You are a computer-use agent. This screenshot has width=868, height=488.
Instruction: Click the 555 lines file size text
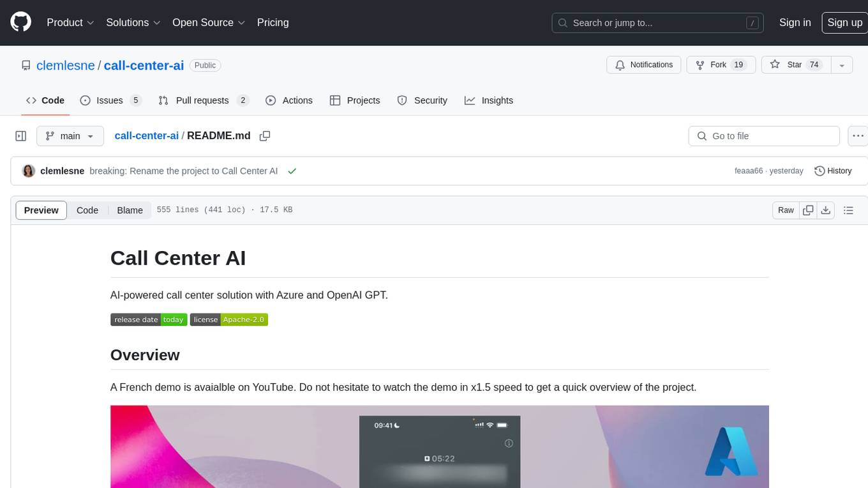pos(225,210)
